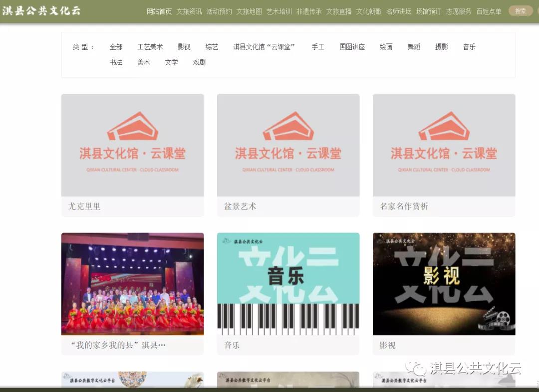Choose the 手工 type filter
The height and width of the screenshot is (392, 539).
pos(318,47)
